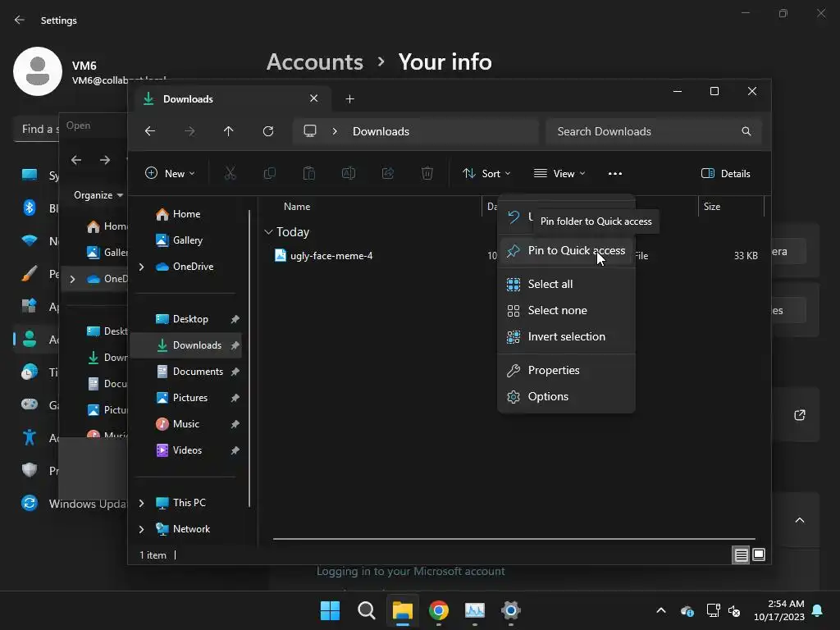The height and width of the screenshot is (630, 840).
Task: Sort by the Name column header
Action: tap(297, 206)
